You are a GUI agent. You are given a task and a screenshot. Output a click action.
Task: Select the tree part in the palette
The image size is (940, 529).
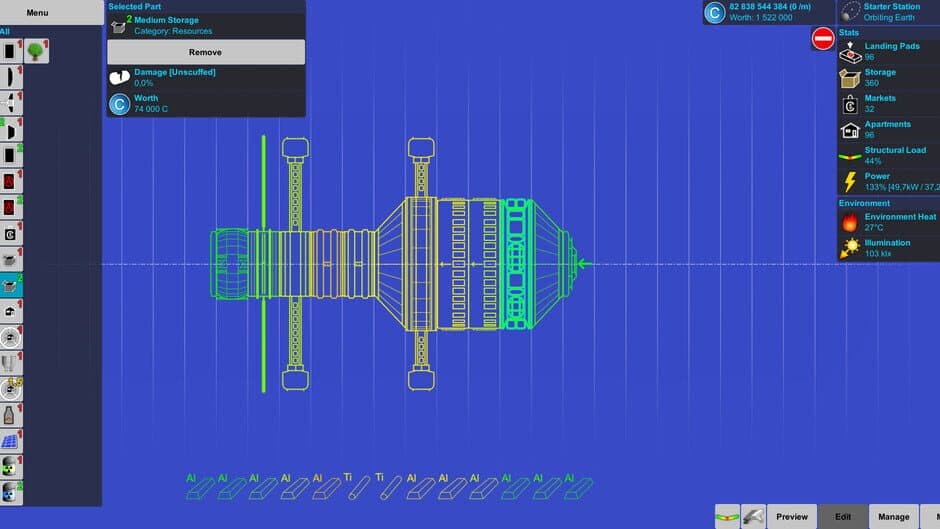coord(37,51)
